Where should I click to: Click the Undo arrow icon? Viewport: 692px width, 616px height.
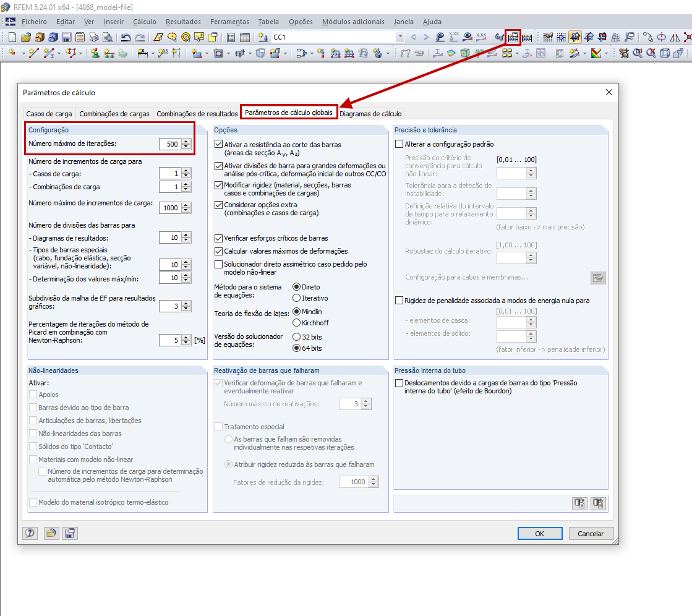coord(126,38)
